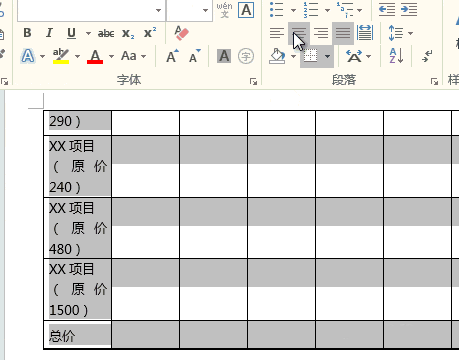Viewport: 459px width, 360px height.
Task: Insert enclosed character (字) icon
Action: 246,56
